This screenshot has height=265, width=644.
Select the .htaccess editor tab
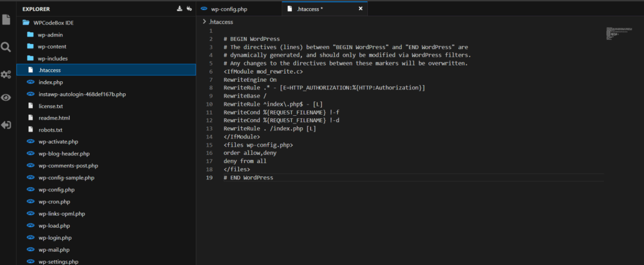(325, 9)
